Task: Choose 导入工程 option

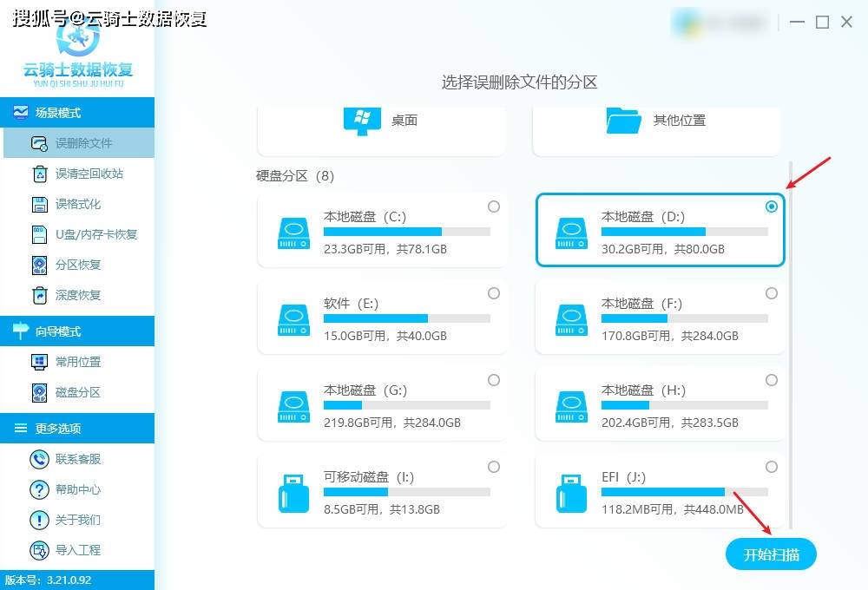Action: [x=77, y=551]
